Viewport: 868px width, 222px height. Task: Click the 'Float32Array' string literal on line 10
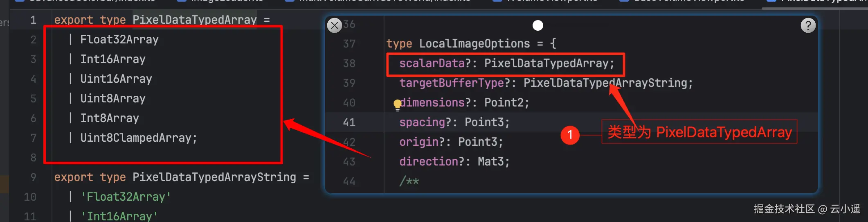[126, 197]
